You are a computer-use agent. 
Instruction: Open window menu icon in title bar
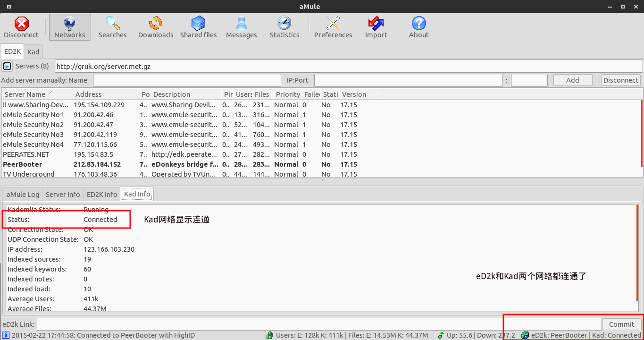(9, 7)
